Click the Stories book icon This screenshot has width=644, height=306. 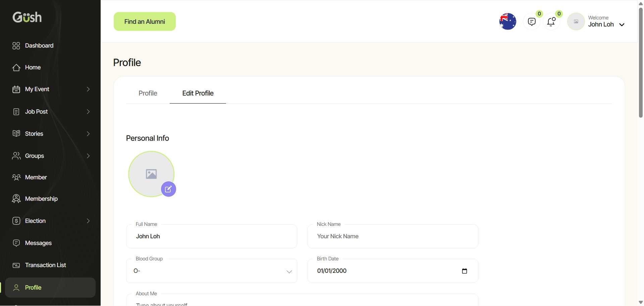(x=16, y=134)
